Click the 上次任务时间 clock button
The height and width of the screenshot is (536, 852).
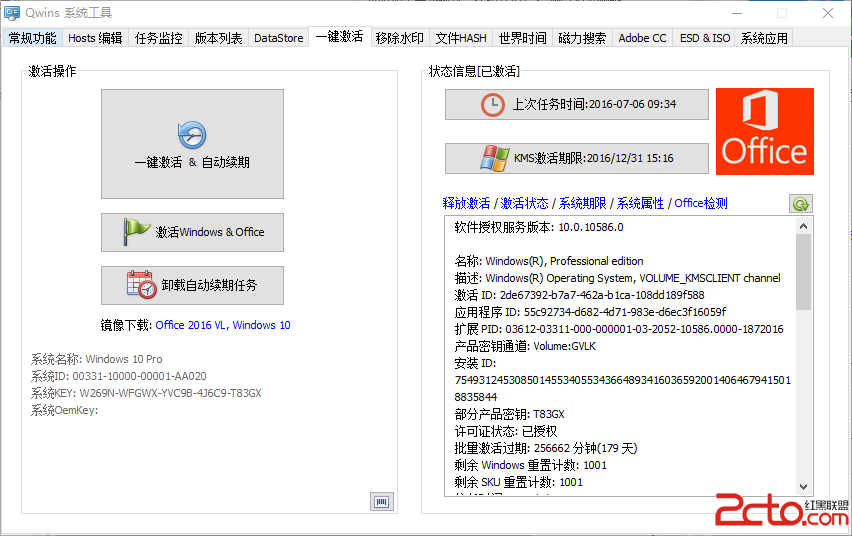click(x=576, y=104)
